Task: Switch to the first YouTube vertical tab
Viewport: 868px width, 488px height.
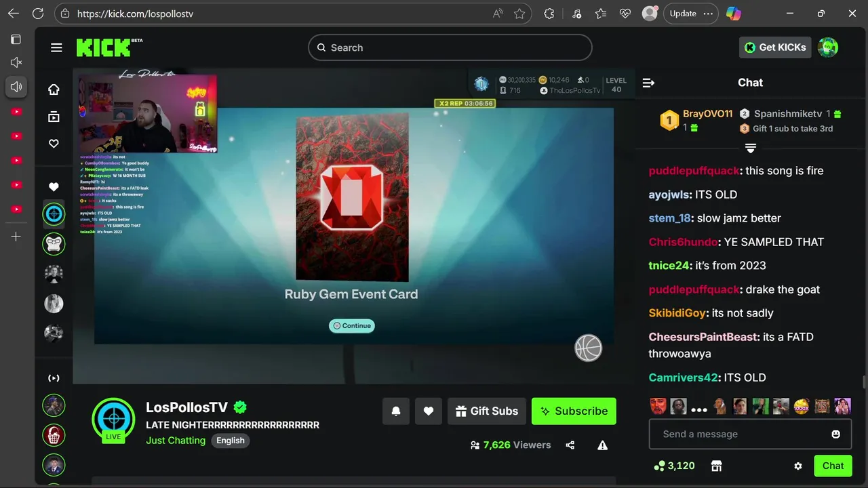Action: 16,111
